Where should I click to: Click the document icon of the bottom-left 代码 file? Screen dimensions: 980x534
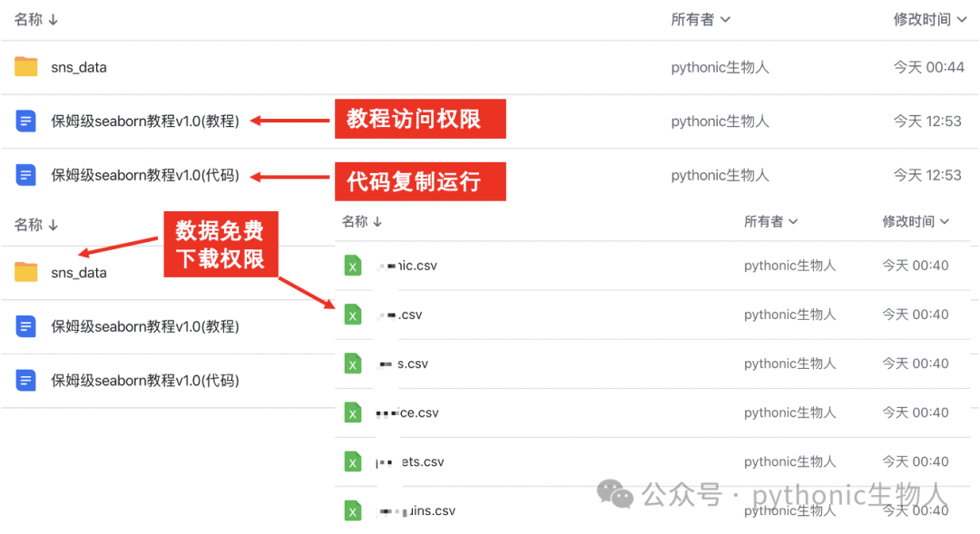25,381
